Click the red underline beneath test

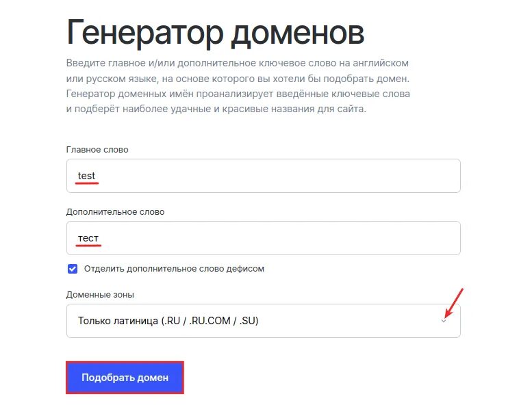87,183
